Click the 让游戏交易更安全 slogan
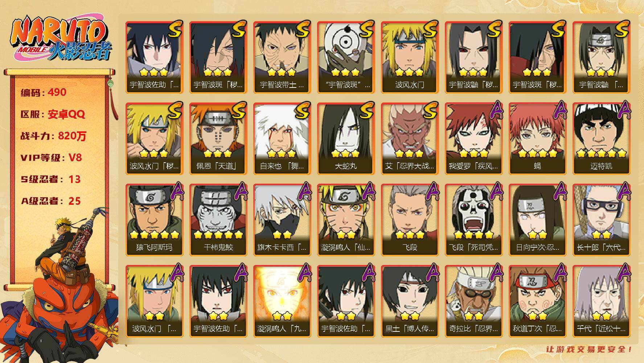This screenshot has width=644, height=363. pos(589,349)
